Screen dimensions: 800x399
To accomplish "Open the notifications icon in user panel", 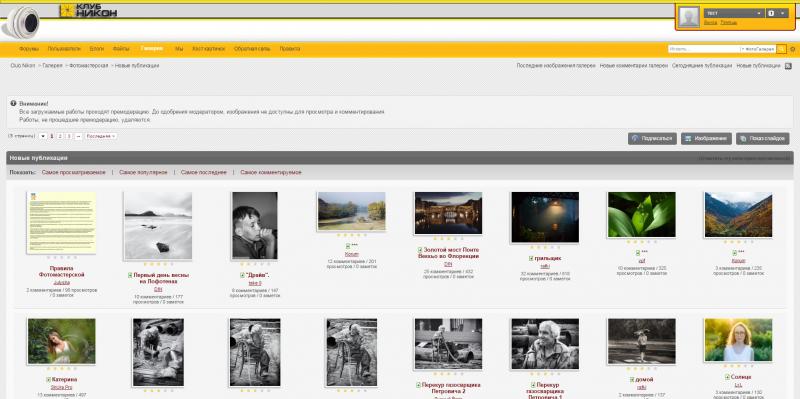I will click(771, 13).
